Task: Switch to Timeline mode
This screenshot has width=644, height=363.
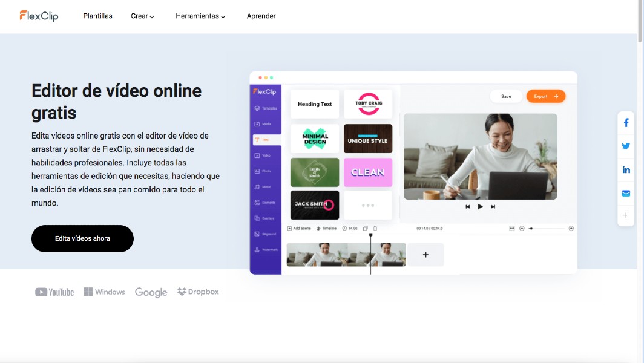Action: [326, 228]
